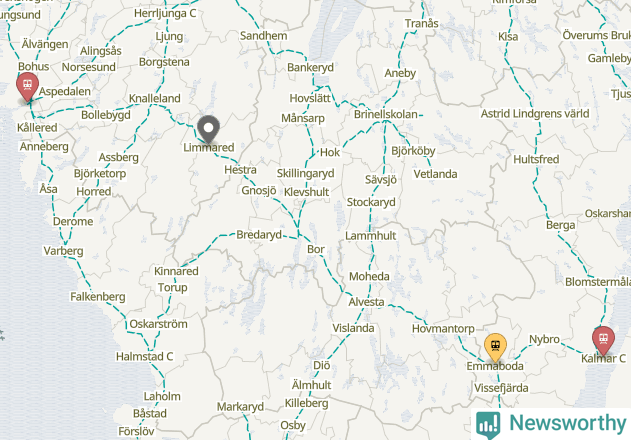This screenshot has width=631, height=440.
Task: Select the Hultsfred station label
Action: (536, 159)
